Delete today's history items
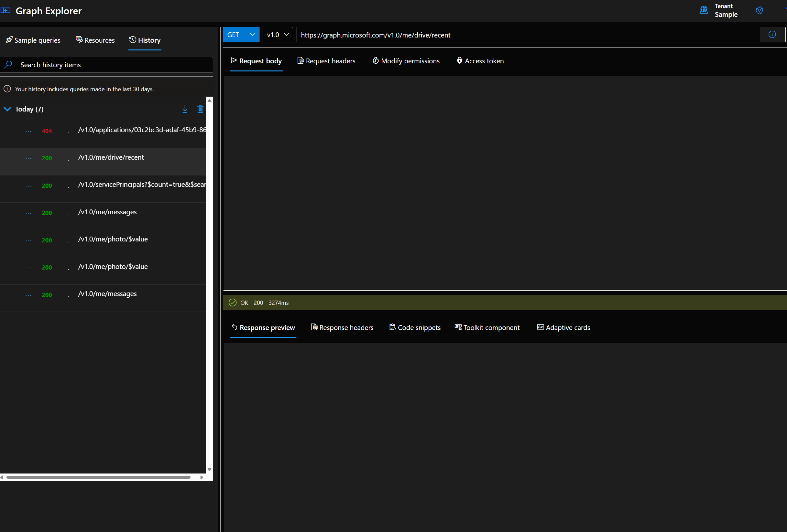The height and width of the screenshot is (532, 787). (x=200, y=109)
